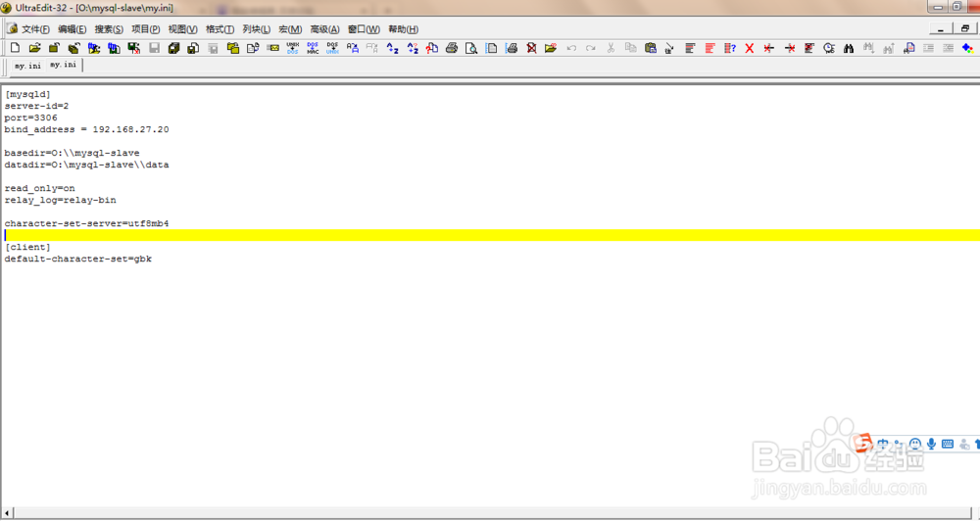Click the line "datadir=O:\mysql-slave\\data"
Image resolution: width=980 pixels, height=521 pixels.
coord(86,165)
